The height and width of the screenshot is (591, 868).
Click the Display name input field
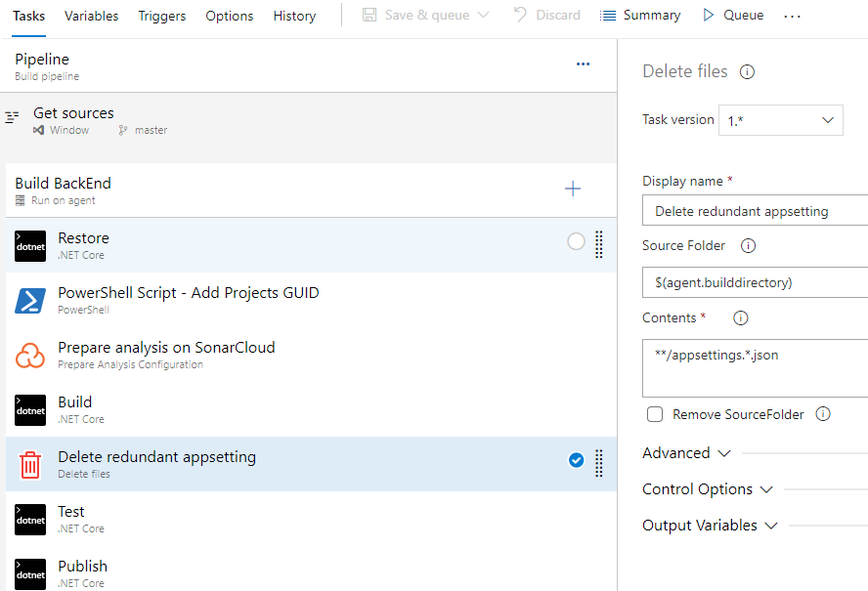click(x=755, y=211)
